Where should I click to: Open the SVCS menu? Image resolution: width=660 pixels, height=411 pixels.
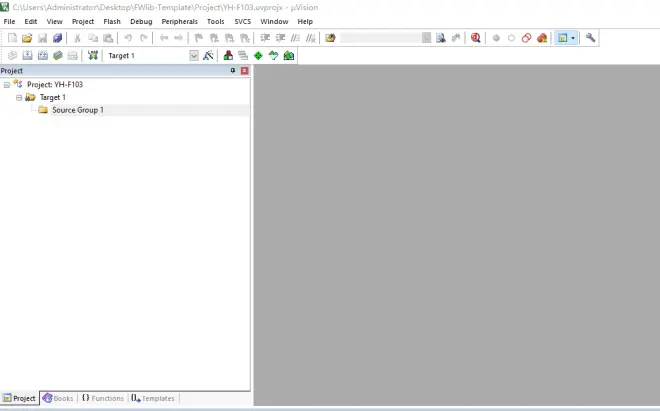[x=242, y=21]
